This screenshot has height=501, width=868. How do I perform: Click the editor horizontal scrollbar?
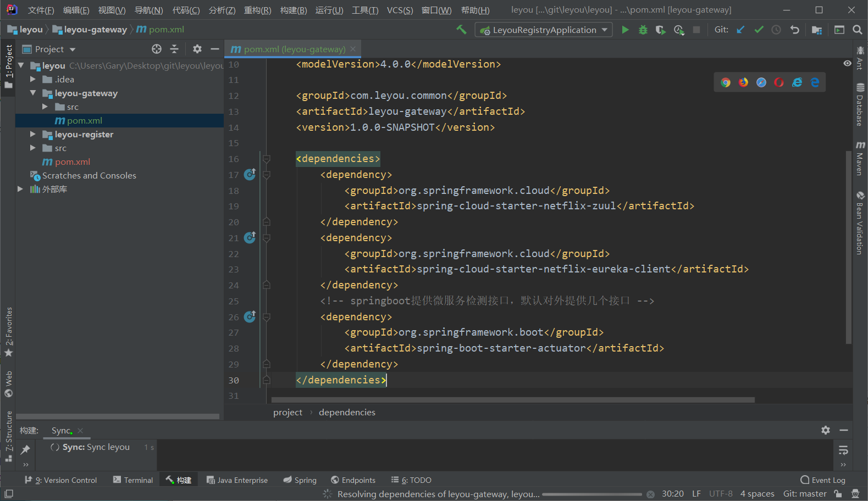513,400
